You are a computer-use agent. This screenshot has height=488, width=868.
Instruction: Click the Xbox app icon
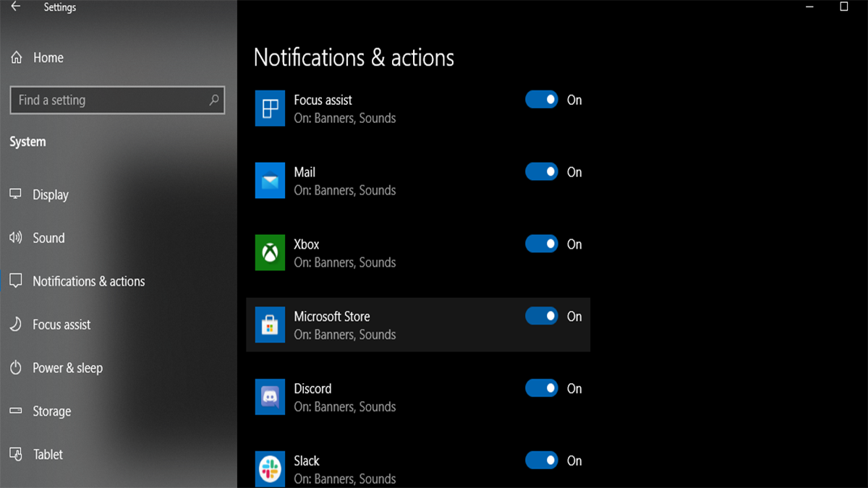tap(270, 253)
